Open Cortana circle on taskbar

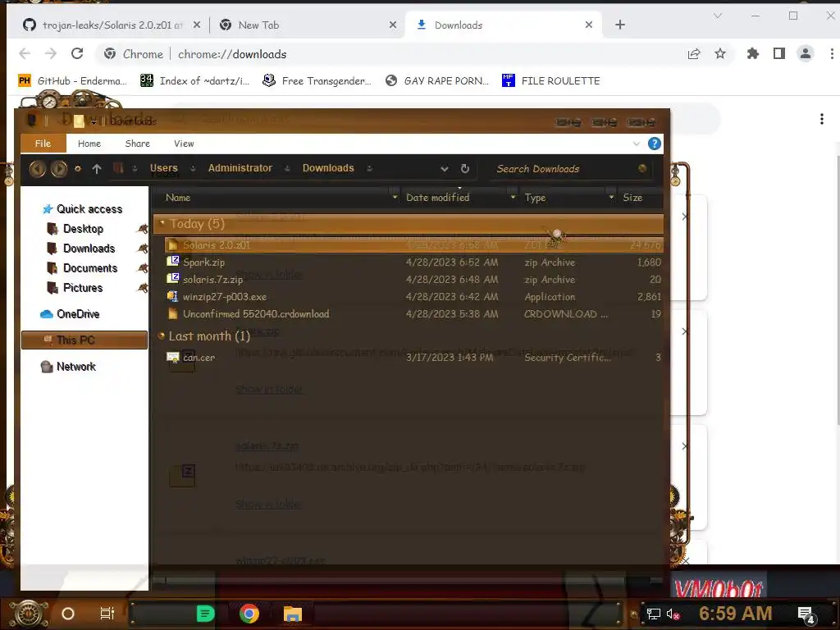68,614
